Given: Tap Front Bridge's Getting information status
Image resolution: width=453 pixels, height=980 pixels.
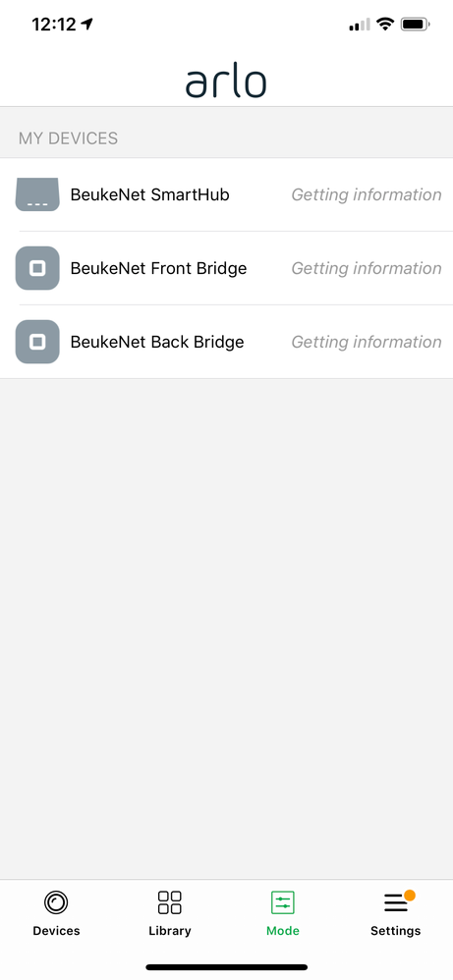Looking at the screenshot, I should click(x=367, y=269).
